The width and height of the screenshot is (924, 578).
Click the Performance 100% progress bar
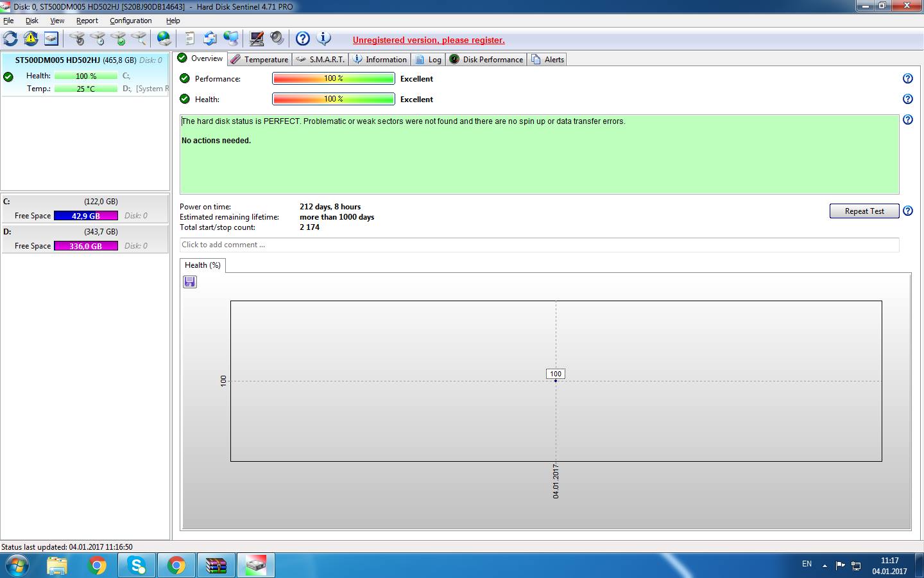pyautogui.click(x=334, y=78)
